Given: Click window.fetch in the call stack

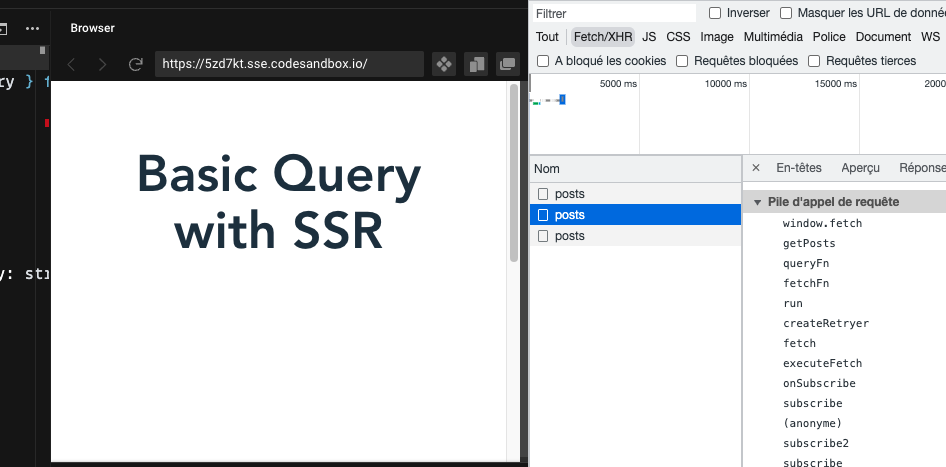Looking at the screenshot, I should [822, 223].
